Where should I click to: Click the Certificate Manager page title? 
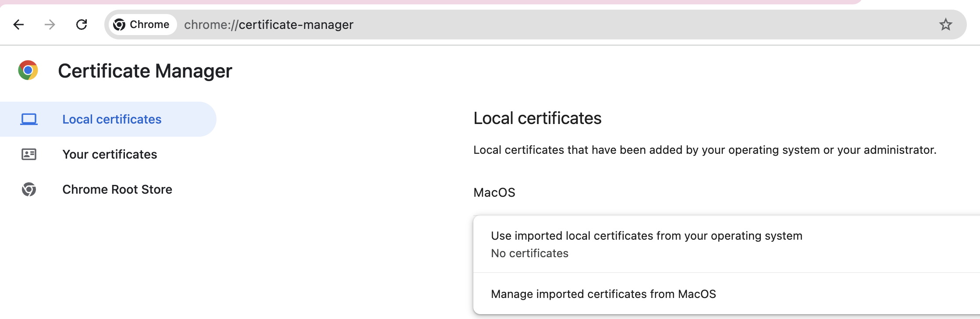[x=145, y=71]
